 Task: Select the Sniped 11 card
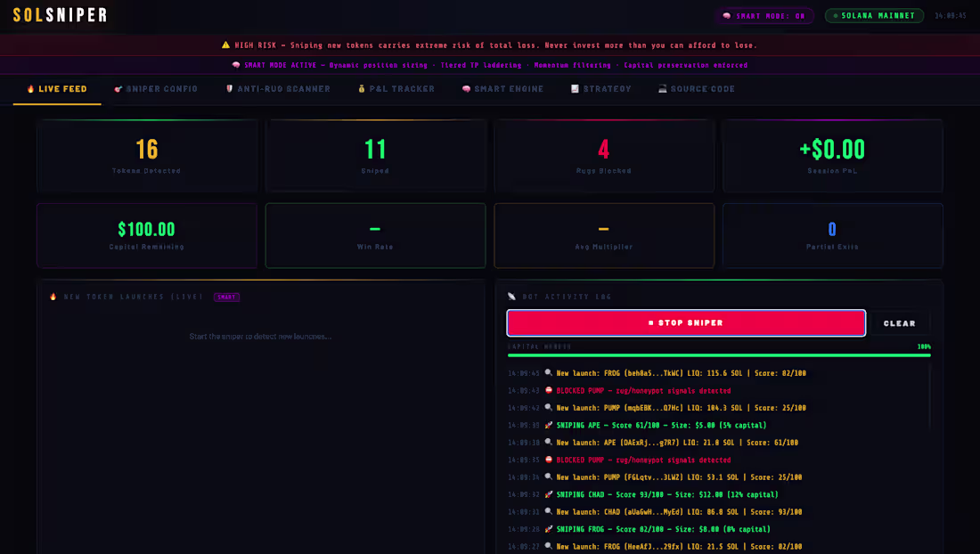[x=375, y=156]
